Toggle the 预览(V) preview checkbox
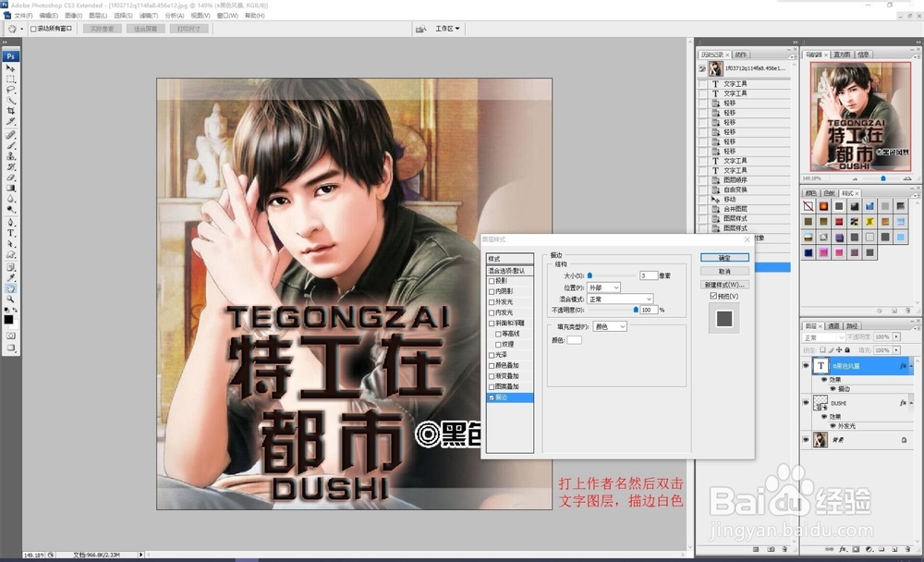This screenshot has height=562, width=924. tap(713, 296)
